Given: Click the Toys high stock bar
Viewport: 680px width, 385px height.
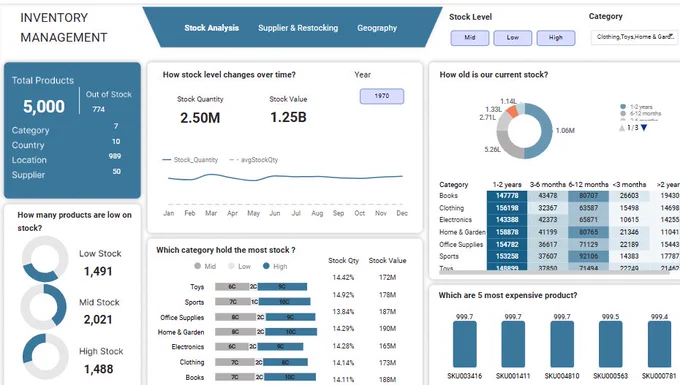Looking at the screenshot, I should 282,287.
